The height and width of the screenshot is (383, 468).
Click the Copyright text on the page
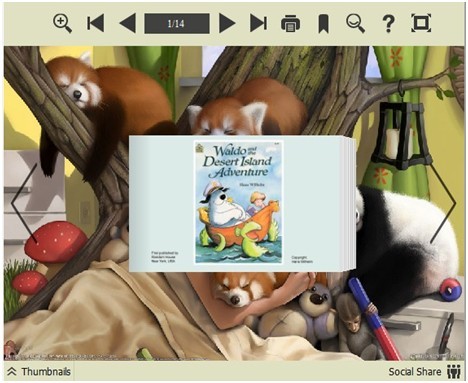[302, 259]
